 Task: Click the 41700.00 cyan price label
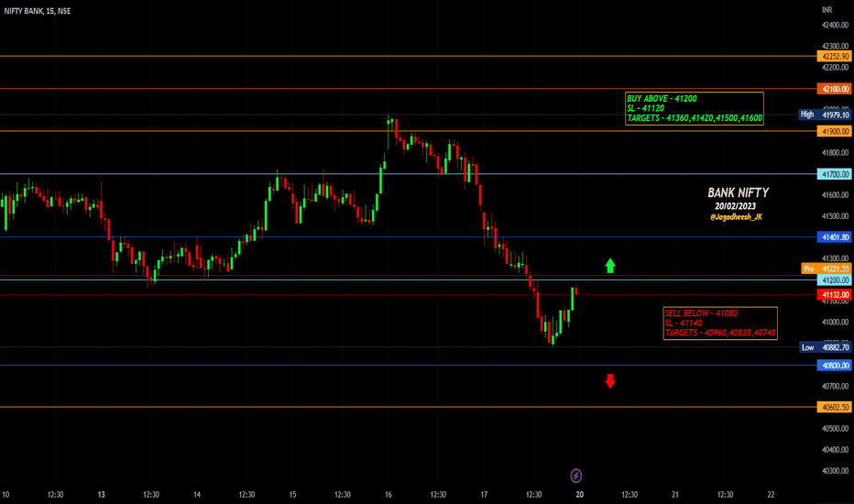834,174
